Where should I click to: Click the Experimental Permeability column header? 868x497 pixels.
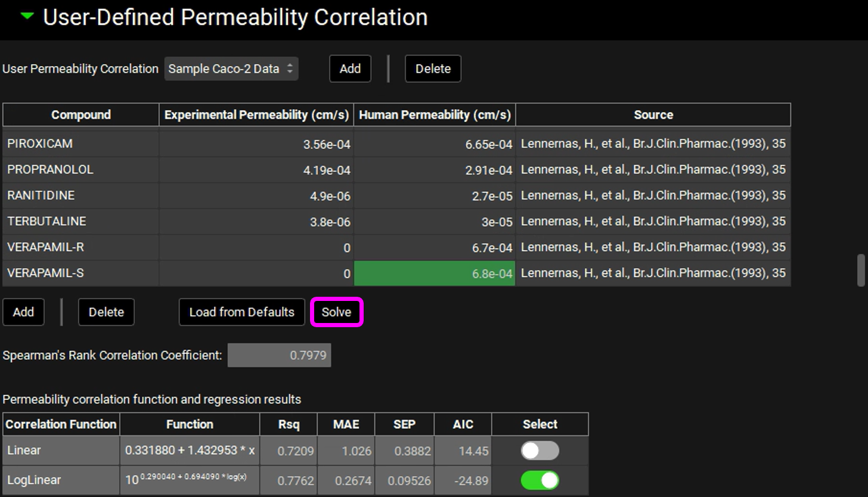point(256,115)
